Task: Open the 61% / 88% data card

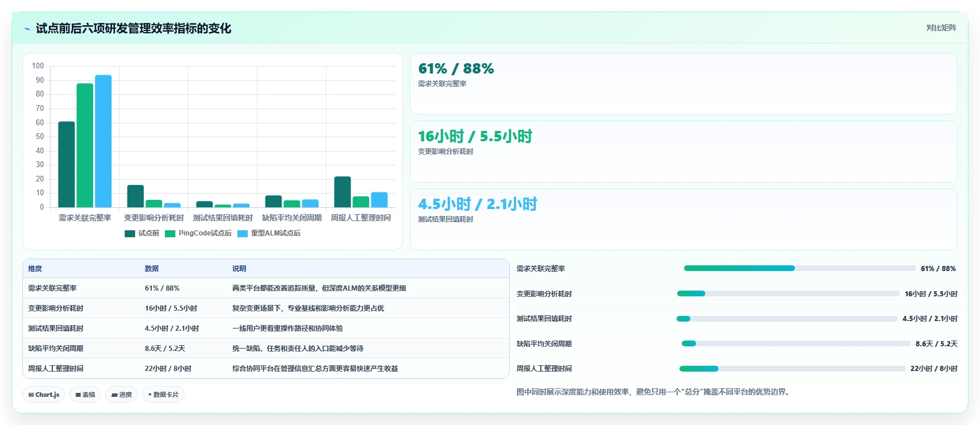Action: (x=683, y=84)
